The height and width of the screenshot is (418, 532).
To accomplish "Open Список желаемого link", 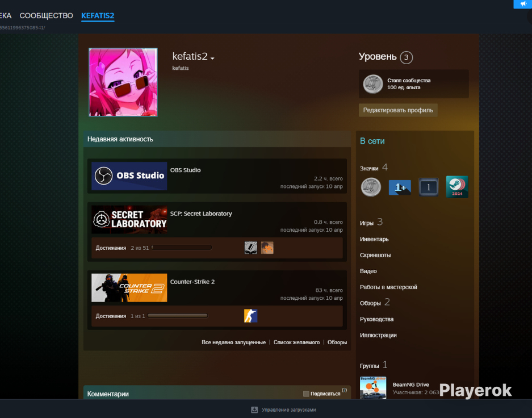I will click(x=296, y=342).
